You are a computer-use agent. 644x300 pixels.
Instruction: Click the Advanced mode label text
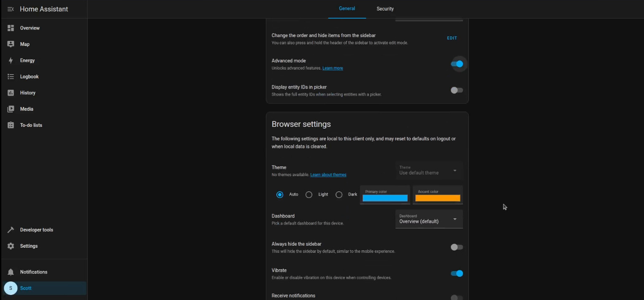point(289,61)
